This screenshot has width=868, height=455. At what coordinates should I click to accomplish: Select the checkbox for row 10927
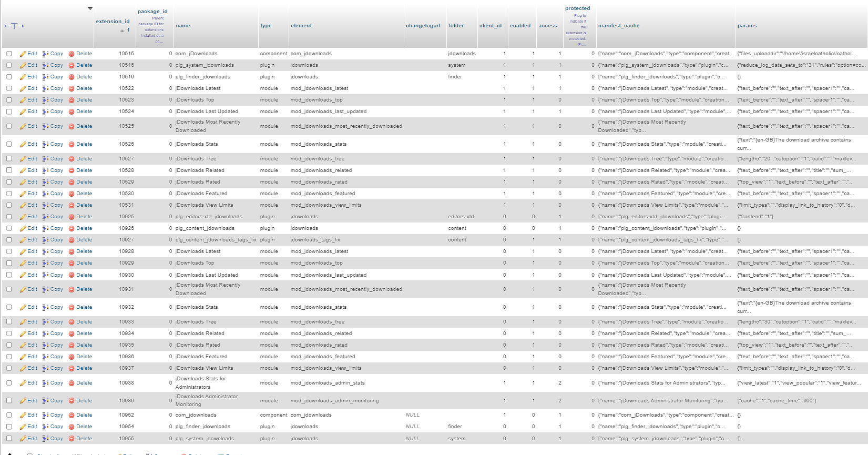point(9,240)
